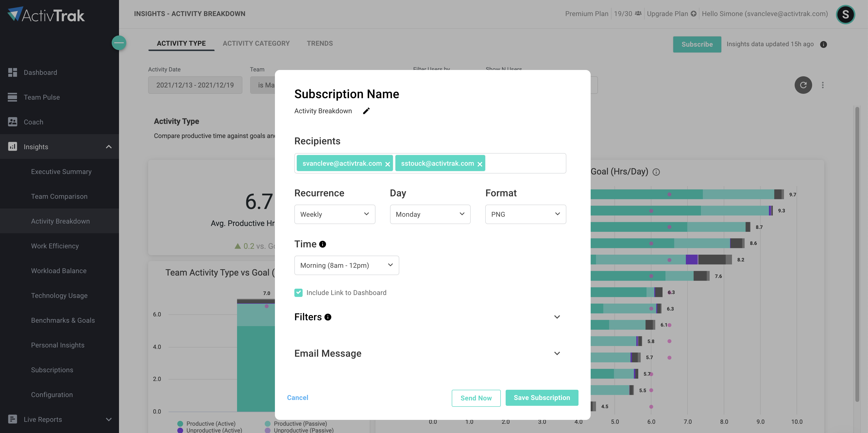
Task: Click the Subscribe button
Action: coord(697,44)
